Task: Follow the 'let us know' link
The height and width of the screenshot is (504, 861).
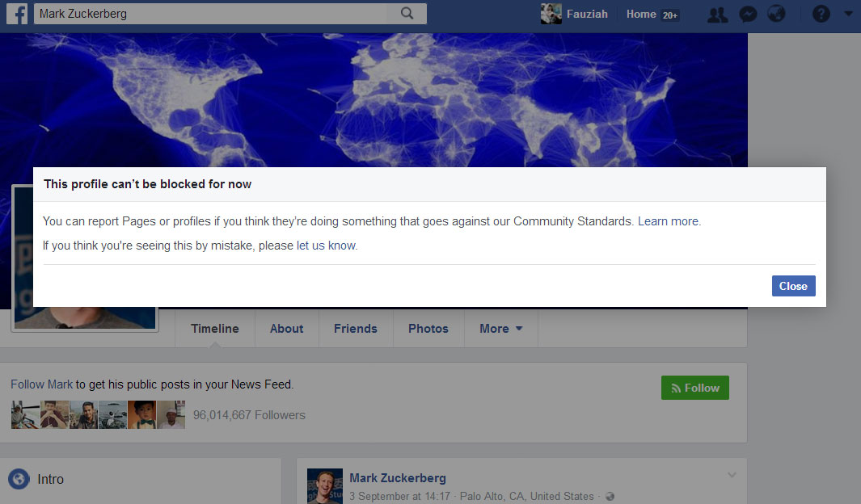Action: (x=326, y=246)
